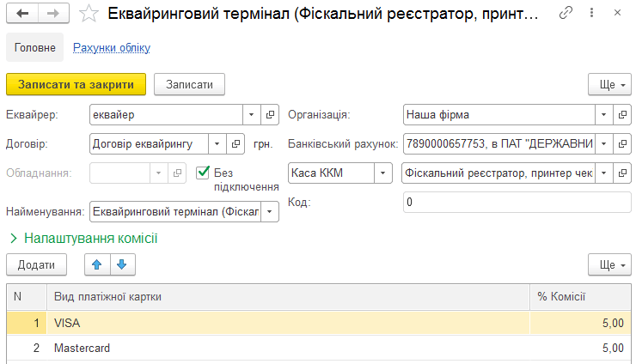Viewport: 636px width, 364px height.
Task: Open Еквайрер record with open icon
Action: pyautogui.click(x=270, y=115)
